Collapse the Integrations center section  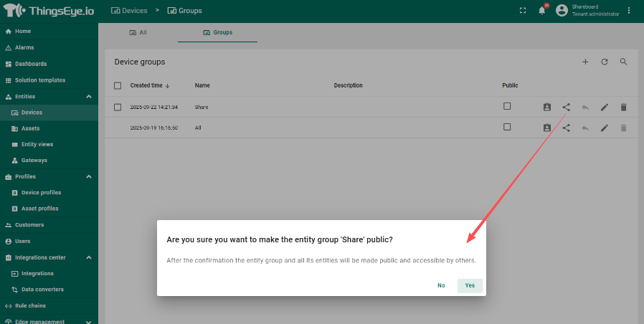[89, 257]
